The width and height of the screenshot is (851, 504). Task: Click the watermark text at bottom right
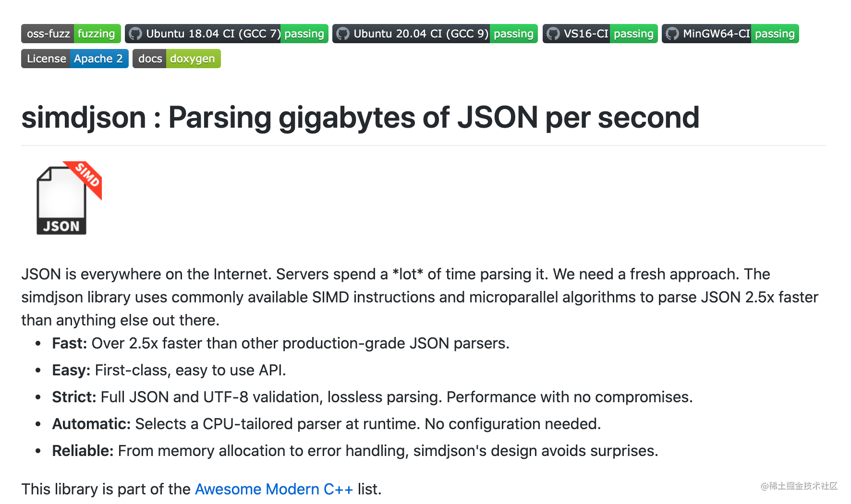click(x=799, y=486)
